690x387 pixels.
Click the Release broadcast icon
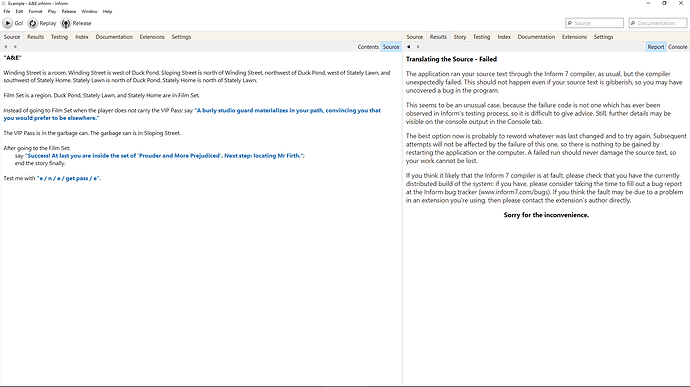point(66,23)
